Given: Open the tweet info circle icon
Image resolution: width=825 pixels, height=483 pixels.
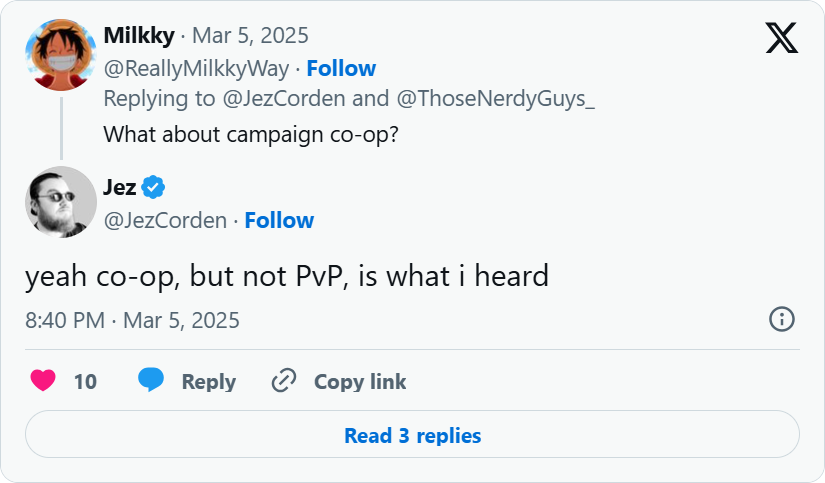Looking at the screenshot, I should (x=781, y=319).
